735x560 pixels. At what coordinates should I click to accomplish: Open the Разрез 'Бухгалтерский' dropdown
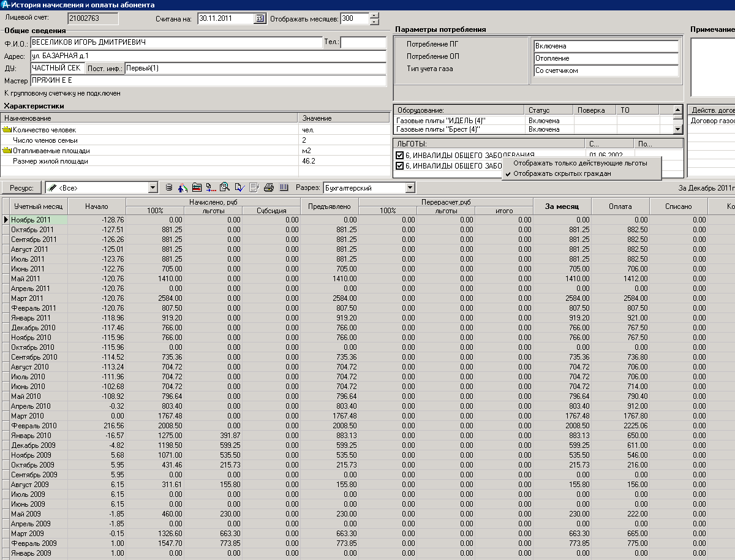(x=410, y=188)
